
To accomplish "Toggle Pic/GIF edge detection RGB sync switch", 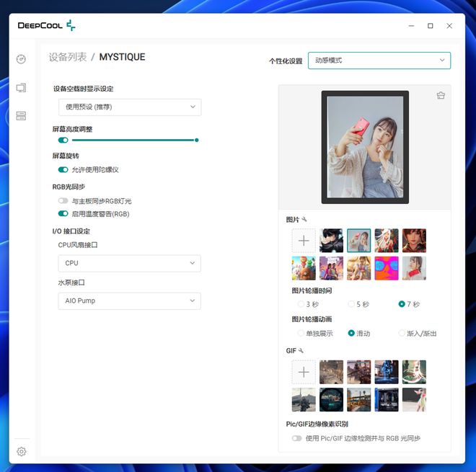I will (296, 438).
